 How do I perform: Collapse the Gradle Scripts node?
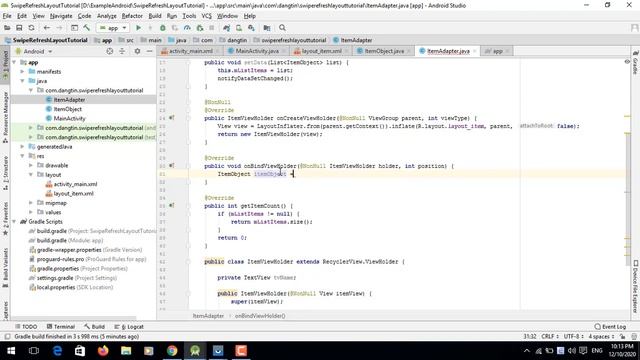[14, 222]
